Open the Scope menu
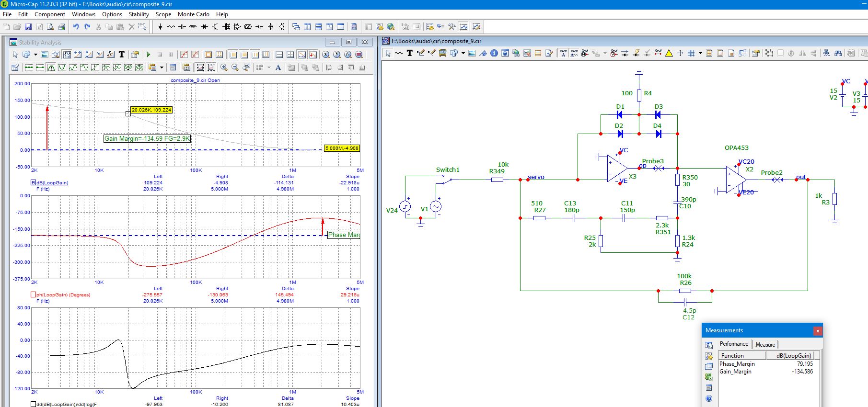The width and height of the screenshot is (868, 407). pos(163,14)
